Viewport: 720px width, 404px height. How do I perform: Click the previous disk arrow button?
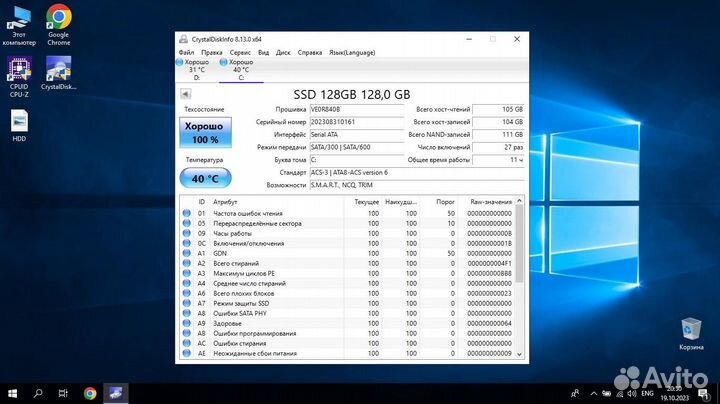click(x=186, y=94)
